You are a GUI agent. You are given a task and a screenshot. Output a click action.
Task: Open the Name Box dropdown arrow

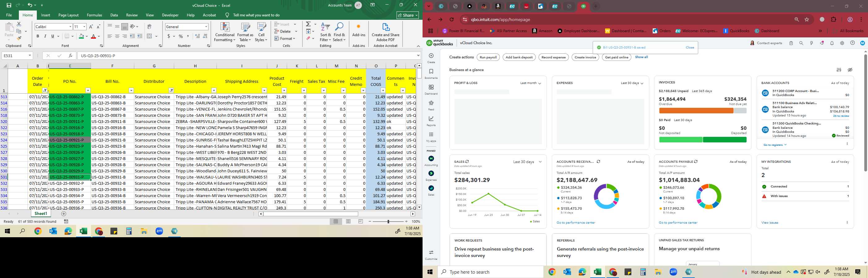coord(30,56)
